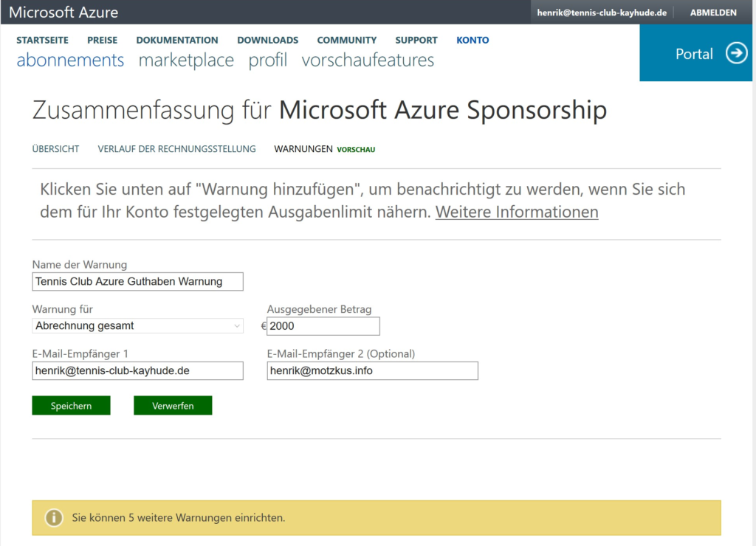Click the 'E-Mail-Empfänger 1' field

point(138,370)
